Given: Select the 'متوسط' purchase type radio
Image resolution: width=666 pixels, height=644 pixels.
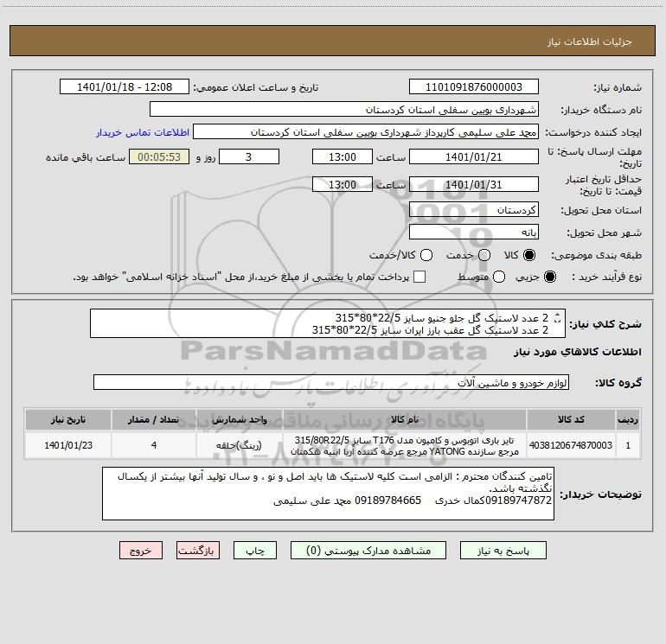Looking at the screenshot, I should tap(499, 277).
